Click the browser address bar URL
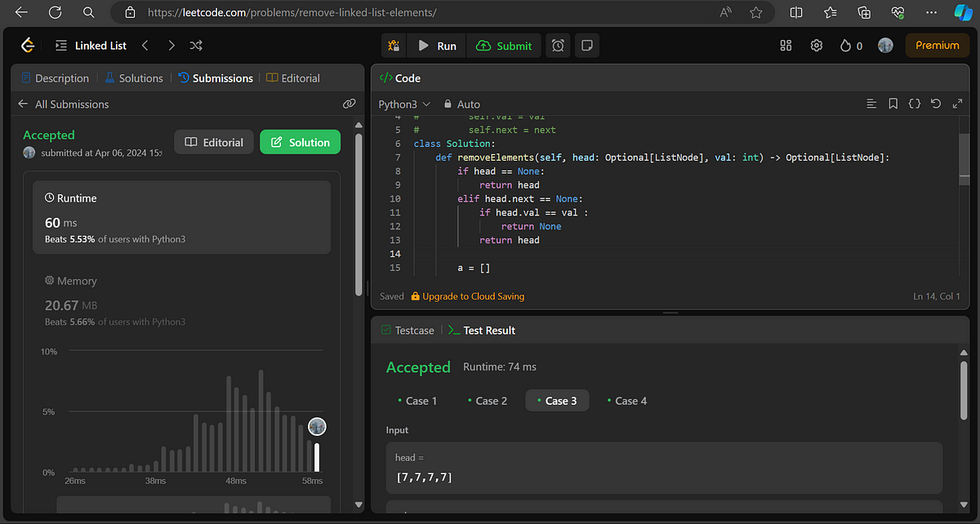980x524 pixels. (292, 12)
